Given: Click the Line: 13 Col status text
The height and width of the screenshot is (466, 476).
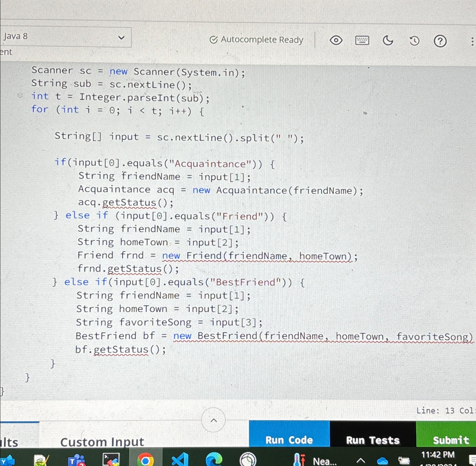Looking at the screenshot, I should click(x=446, y=410).
